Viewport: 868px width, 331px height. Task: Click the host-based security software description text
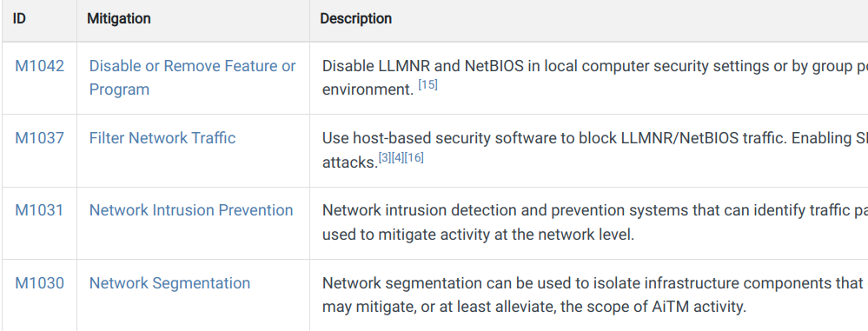595,150
